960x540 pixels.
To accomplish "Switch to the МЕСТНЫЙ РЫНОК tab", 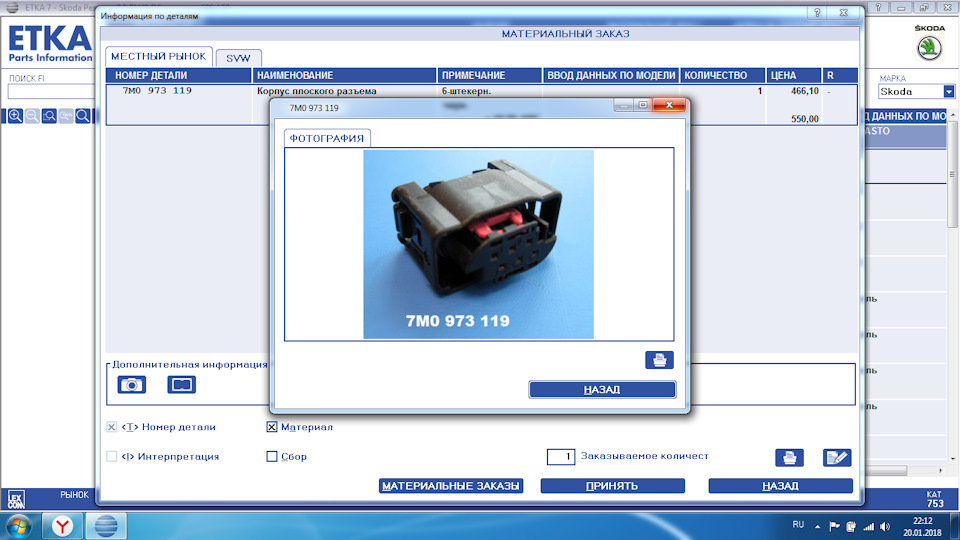I will pos(159,56).
